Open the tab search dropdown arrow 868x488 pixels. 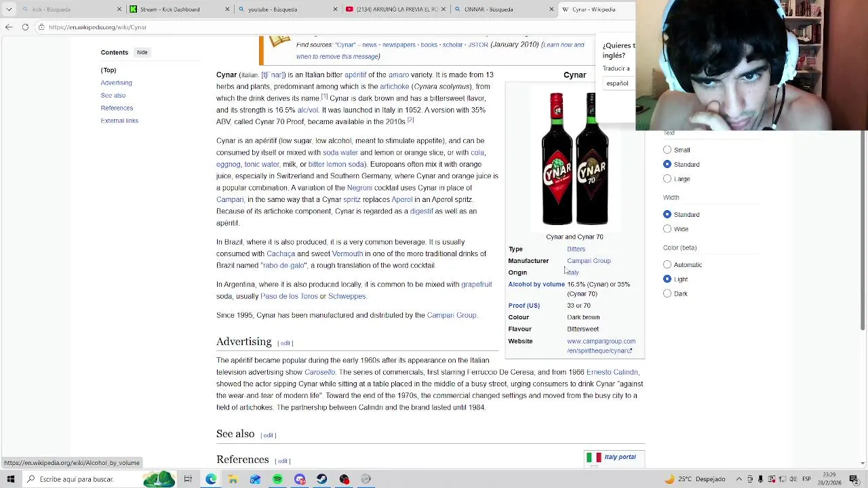tap(9, 9)
